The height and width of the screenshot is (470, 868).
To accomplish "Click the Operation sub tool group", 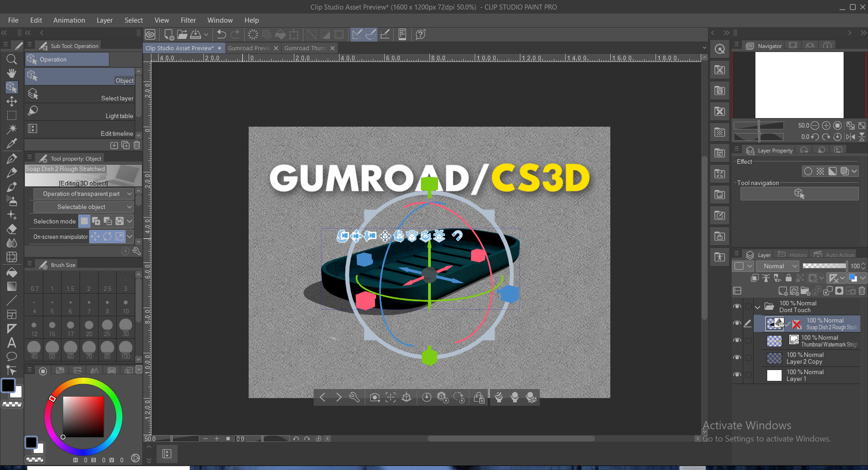I will 67,59.
